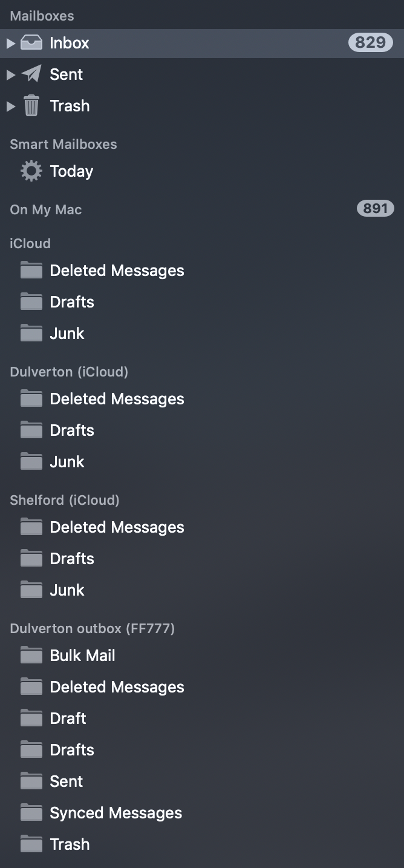
Task: Expand the Sent mailbox disclosure triangle
Action: point(10,74)
